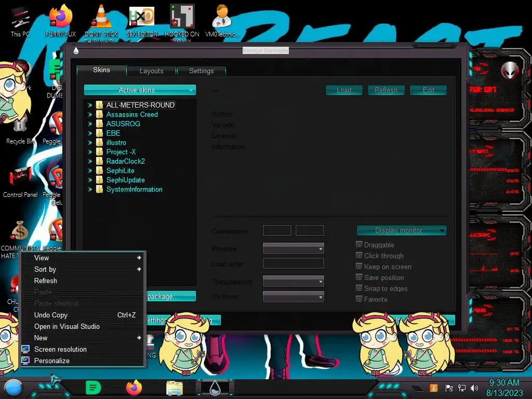Click the package... button

[171, 296]
